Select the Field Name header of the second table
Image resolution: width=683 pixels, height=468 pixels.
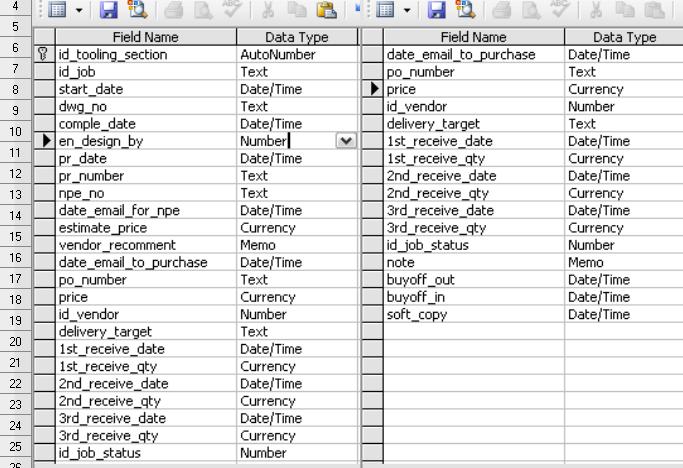coord(473,37)
